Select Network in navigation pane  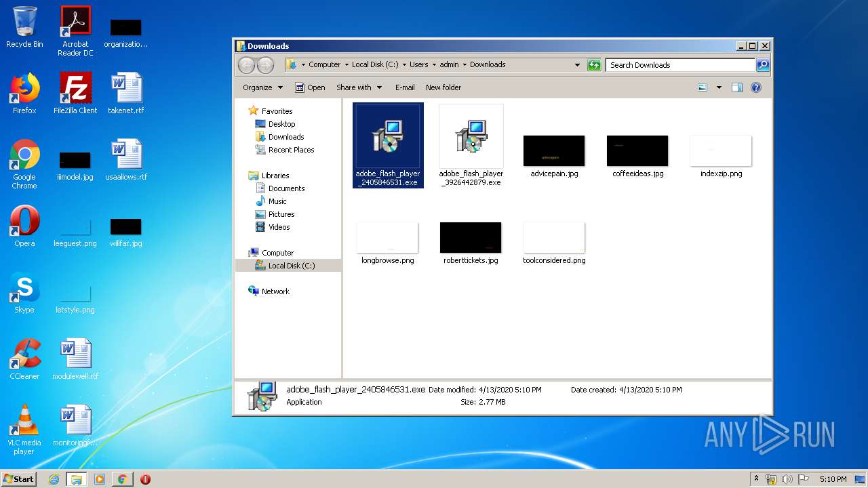pyautogui.click(x=269, y=291)
